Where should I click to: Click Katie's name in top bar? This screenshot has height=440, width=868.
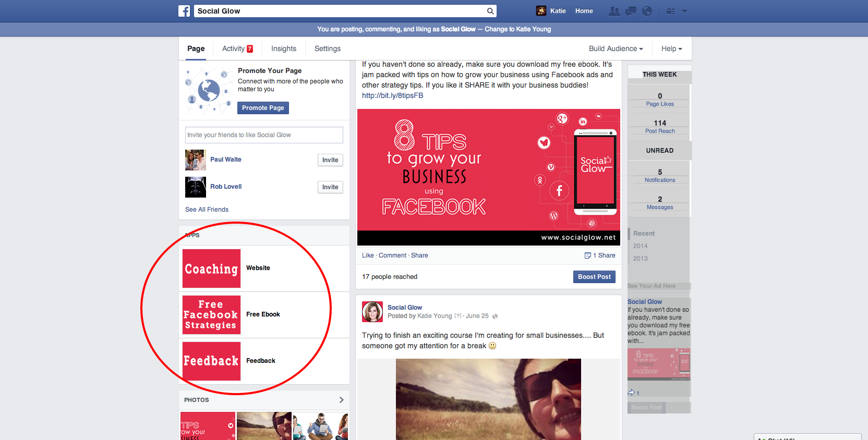pyautogui.click(x=558, y=11)
